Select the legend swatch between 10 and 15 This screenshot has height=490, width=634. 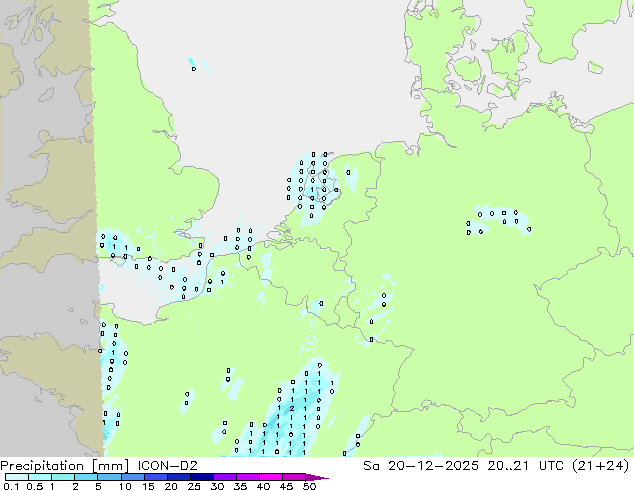133,477
